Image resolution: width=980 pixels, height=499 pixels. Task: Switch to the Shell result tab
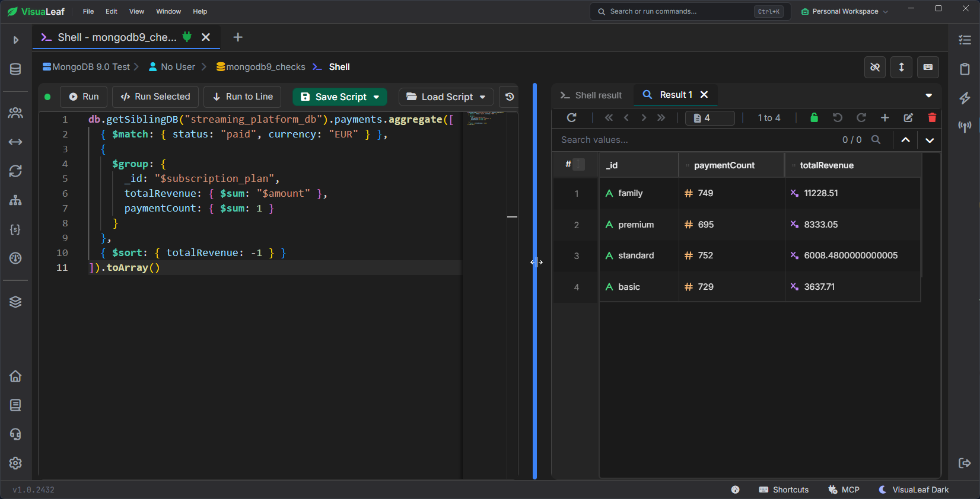pos(591,95)
